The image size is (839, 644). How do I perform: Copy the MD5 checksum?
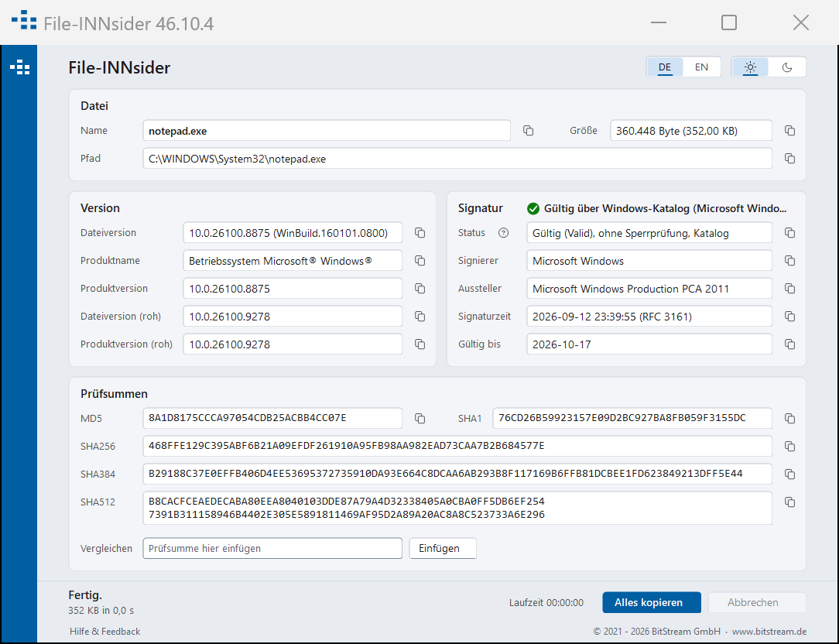pos(420,419)
